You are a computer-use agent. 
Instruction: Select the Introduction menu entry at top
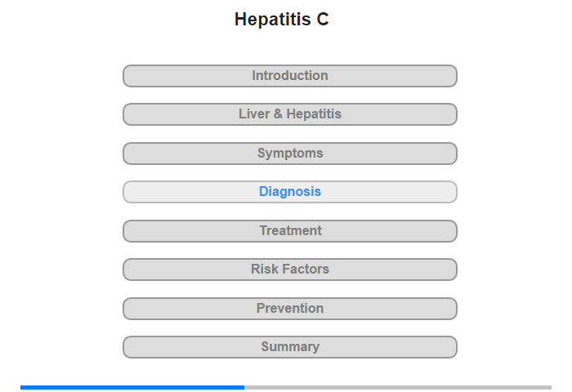[x=290, y=76]
